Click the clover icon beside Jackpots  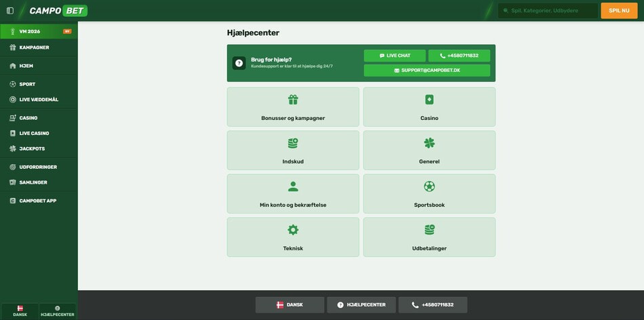12,148
